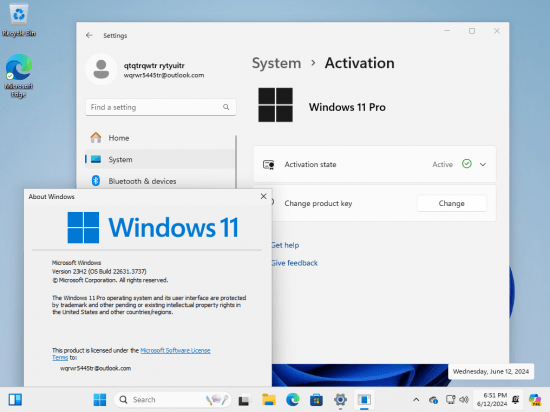Click the OneDrive cloud tray icon
The image size is (550, 412).
coord(433,400)
